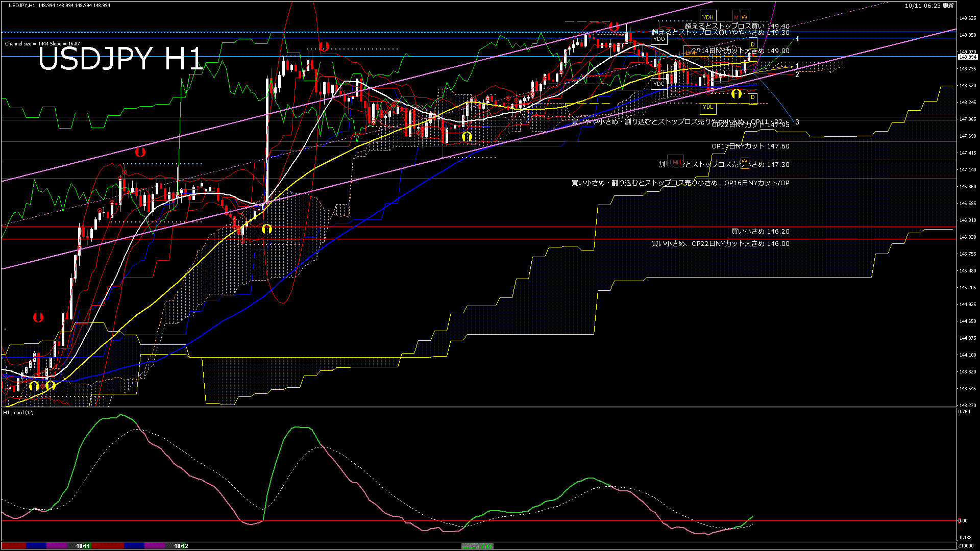The image size is (980, 551).
Task: Click the 143.270 price axis label
Action: 968,405
